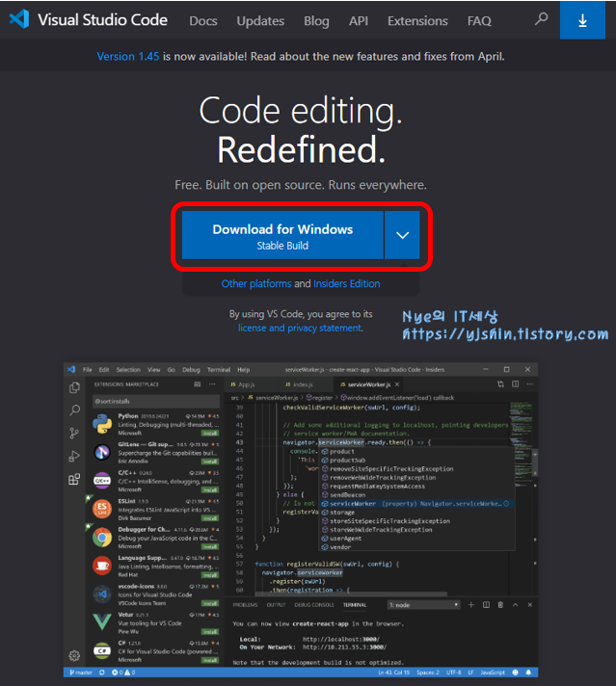
Task: Open Extensions in the top navigation
Action: [417, 20]
